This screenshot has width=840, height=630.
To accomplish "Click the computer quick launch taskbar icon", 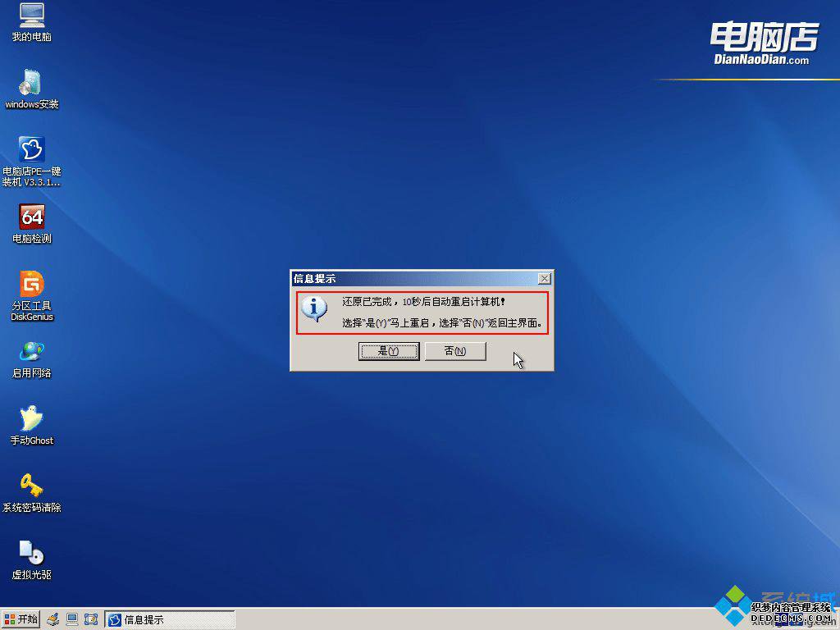I will [x=72, y=620].
